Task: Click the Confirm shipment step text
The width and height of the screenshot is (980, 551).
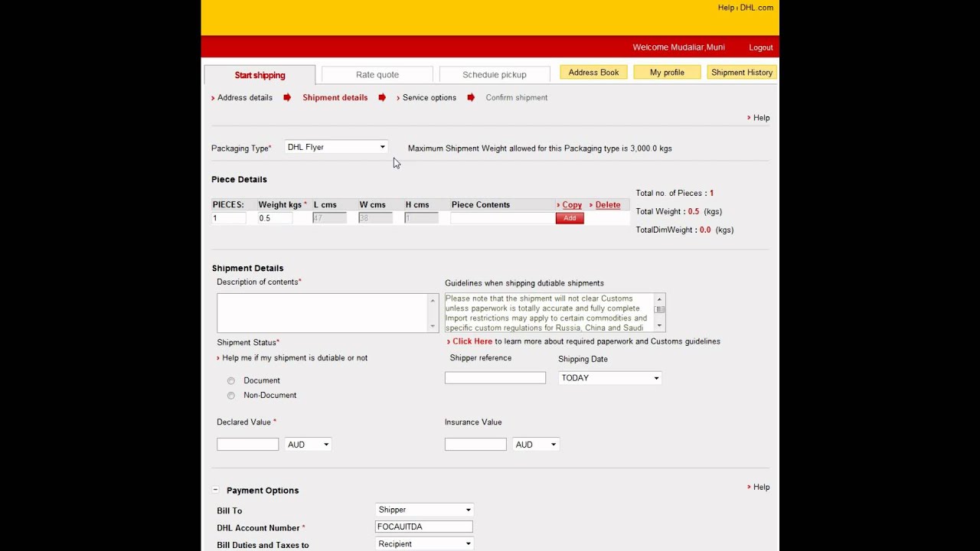Action: (517, 98)
